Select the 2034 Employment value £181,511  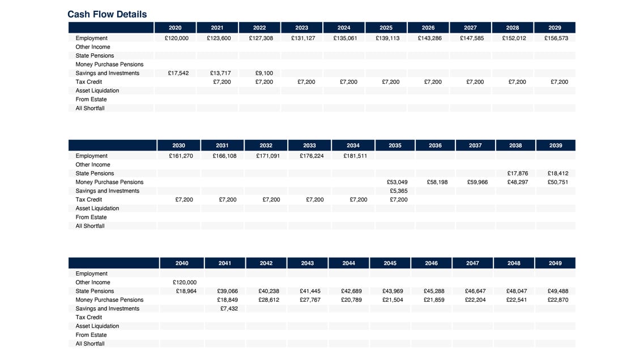[355, 156]
